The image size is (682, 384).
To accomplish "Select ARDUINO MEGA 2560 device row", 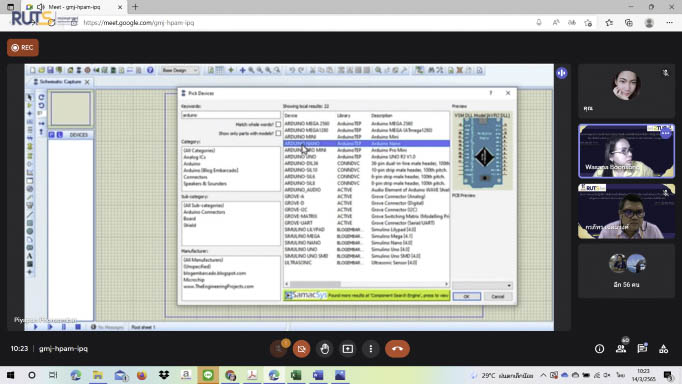I will point(367,124).
